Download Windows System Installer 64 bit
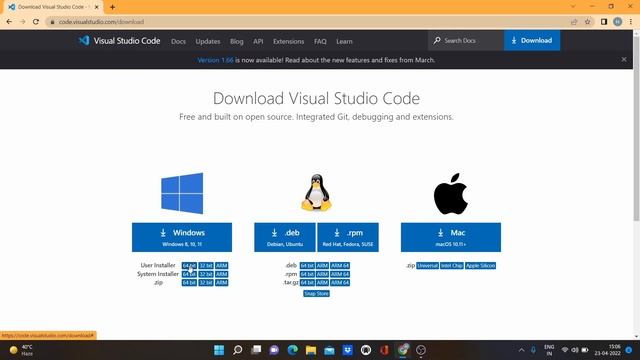640x360 pixels. pos(189,274)
